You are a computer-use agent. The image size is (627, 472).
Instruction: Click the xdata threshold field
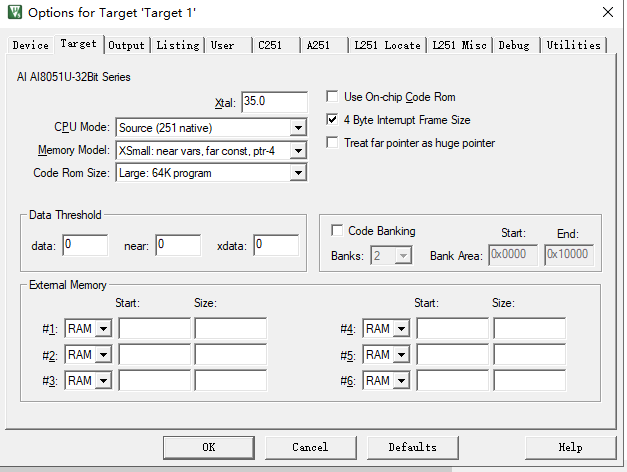tap(276, 245)
